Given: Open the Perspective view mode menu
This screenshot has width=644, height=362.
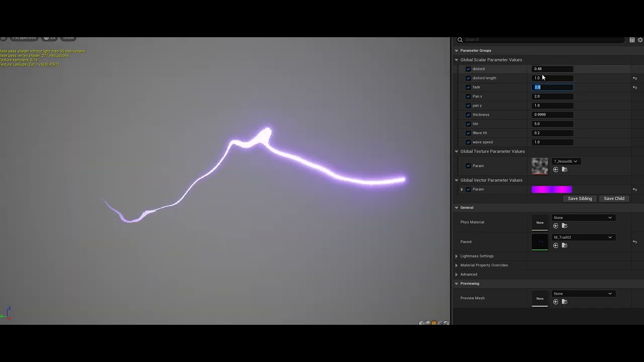Looking at the screenshot, I should tap(24, 38).
